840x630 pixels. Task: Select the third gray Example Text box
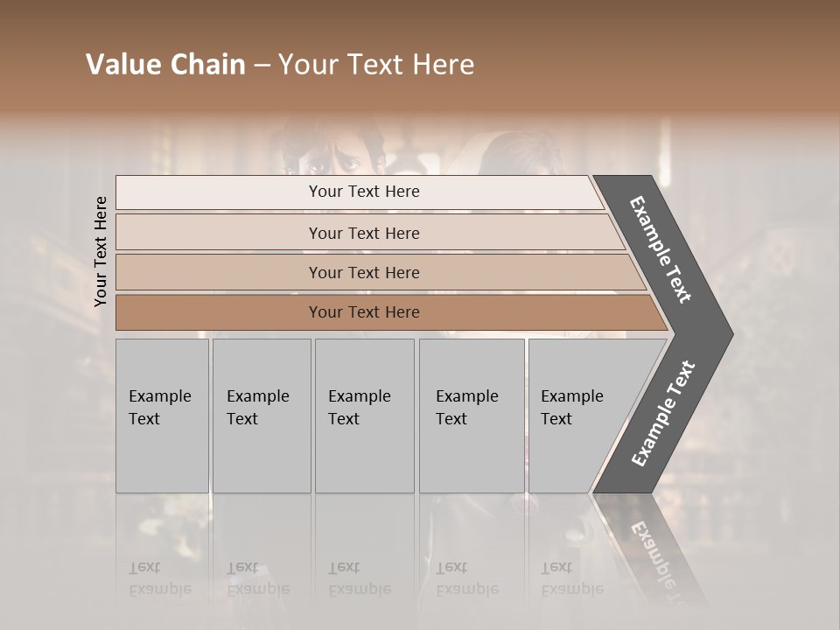[365, 416]
